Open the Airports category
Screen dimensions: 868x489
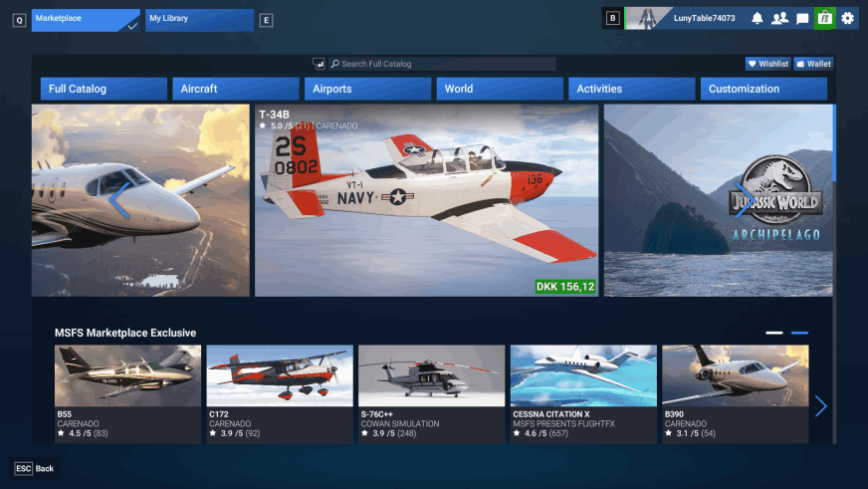point(367,89)
